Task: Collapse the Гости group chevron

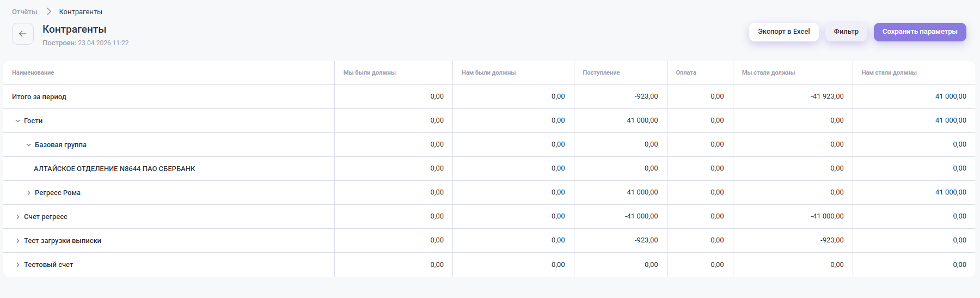Action: [18, 121]
